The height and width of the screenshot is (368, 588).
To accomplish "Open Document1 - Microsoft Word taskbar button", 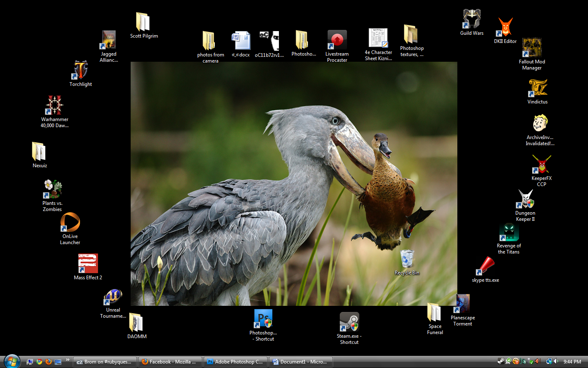I will click(x=301, y=362).
